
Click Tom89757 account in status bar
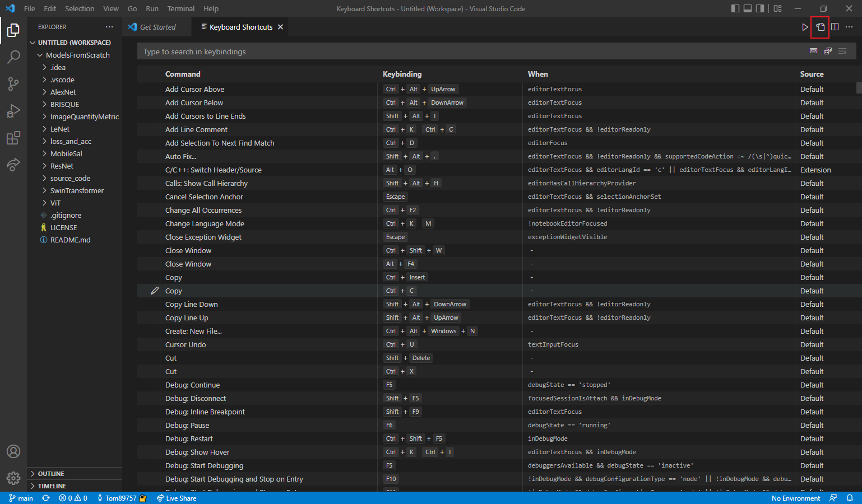(122, 498)
